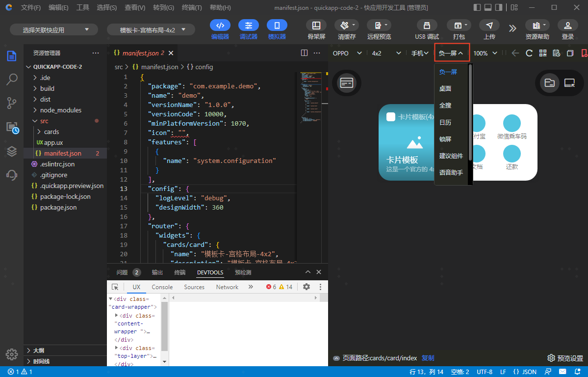The image size is (588, 377).
Task: Open the 骨架屏 skeleton screen tool
Action: point(316,26)
